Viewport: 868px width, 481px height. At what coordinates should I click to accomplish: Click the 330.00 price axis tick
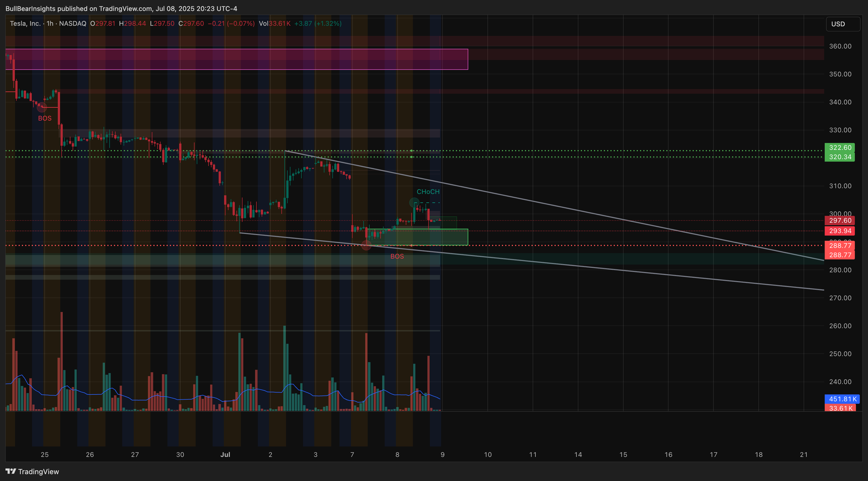tap(840, 130)
